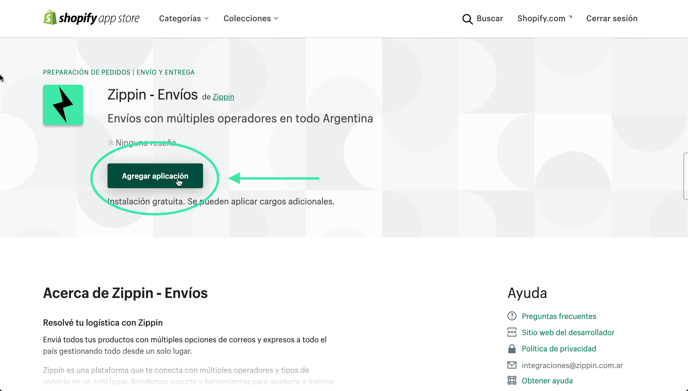The width and height of the screenshot is (688, 391).
Task: Click the search magnifier icon
Action: (467, 19)
